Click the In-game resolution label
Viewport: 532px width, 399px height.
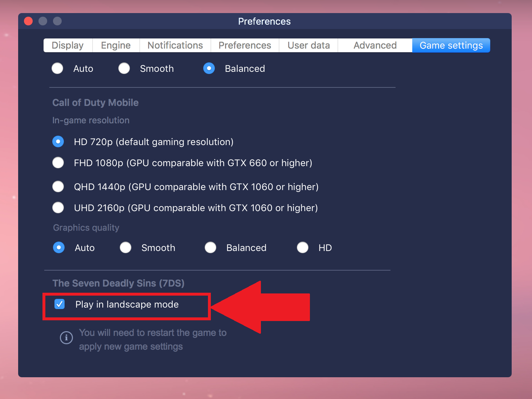pos(91,120)
